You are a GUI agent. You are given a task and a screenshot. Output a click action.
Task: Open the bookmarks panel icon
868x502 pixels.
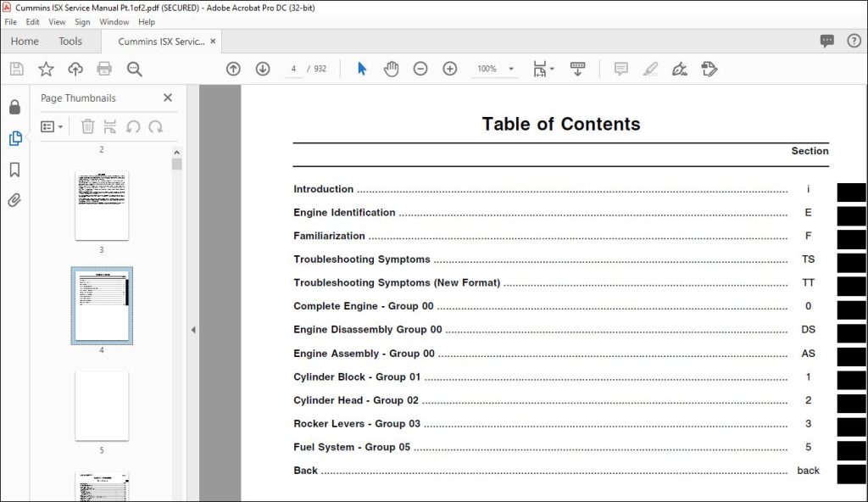(15, 170)
